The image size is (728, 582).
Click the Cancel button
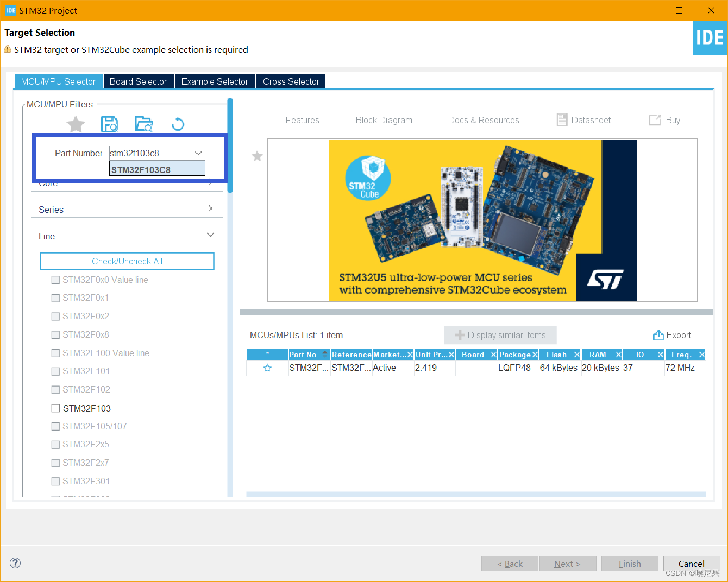pos(691,564)
